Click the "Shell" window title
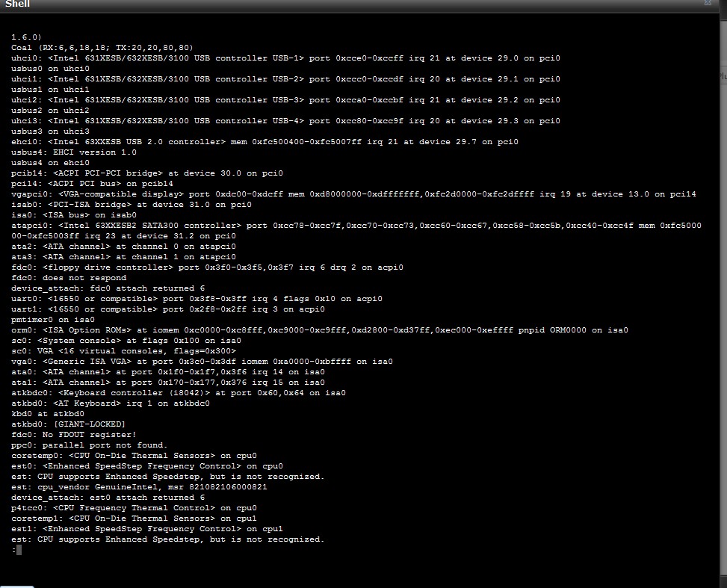727x588 pixels. pyautogui.click(x=18, y=4)
